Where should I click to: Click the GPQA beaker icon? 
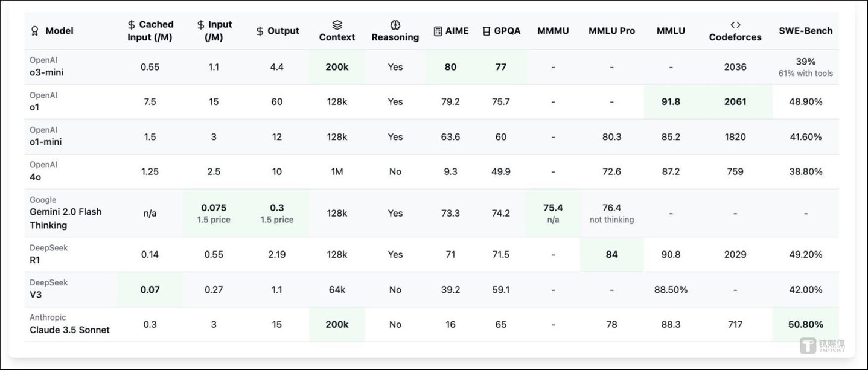[x=487, y=31]
